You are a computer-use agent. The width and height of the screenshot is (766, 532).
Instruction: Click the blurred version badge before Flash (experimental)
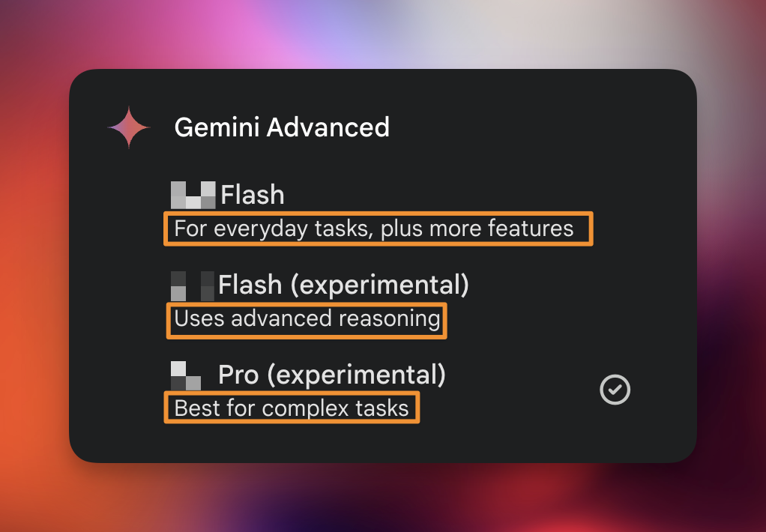point(193,285)
